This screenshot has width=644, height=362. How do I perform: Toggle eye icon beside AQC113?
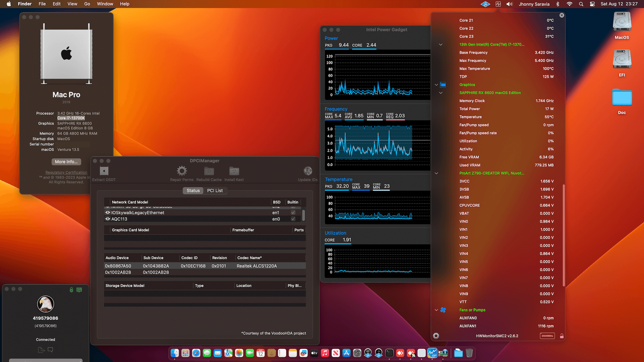108,219
